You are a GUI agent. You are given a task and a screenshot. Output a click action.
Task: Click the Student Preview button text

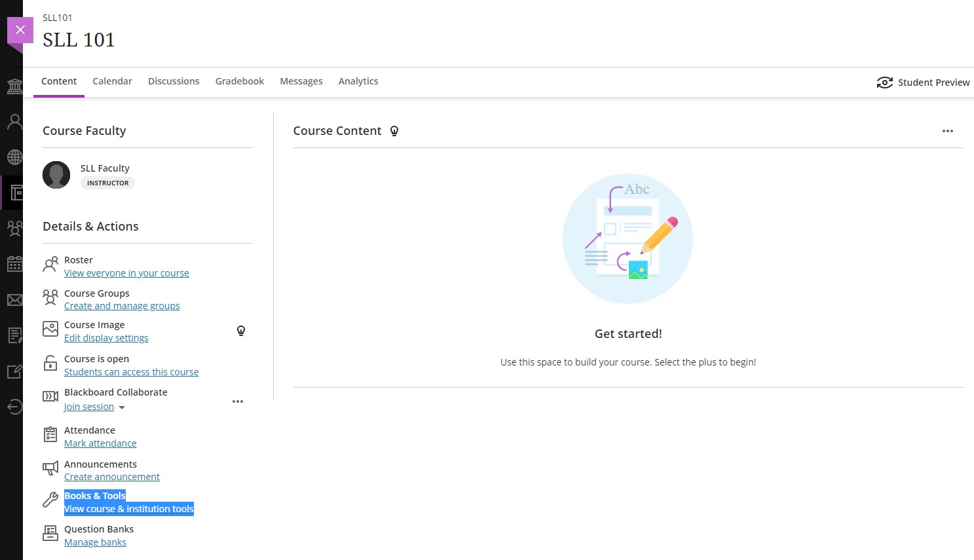point(933,83)
